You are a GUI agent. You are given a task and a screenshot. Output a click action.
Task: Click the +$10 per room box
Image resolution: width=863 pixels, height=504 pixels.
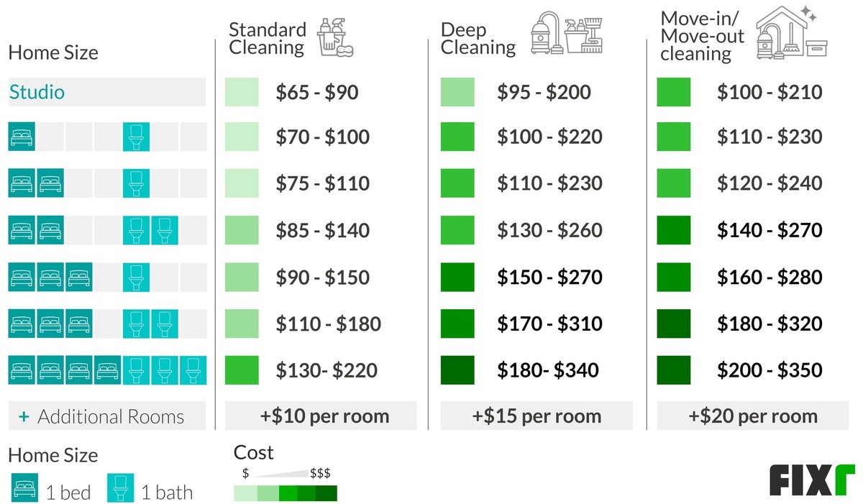321,416
